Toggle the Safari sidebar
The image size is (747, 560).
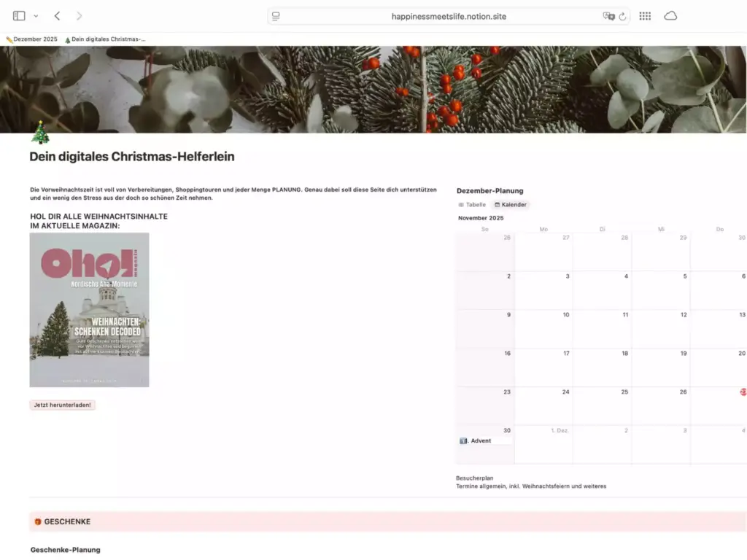click(x=19, y=16)
